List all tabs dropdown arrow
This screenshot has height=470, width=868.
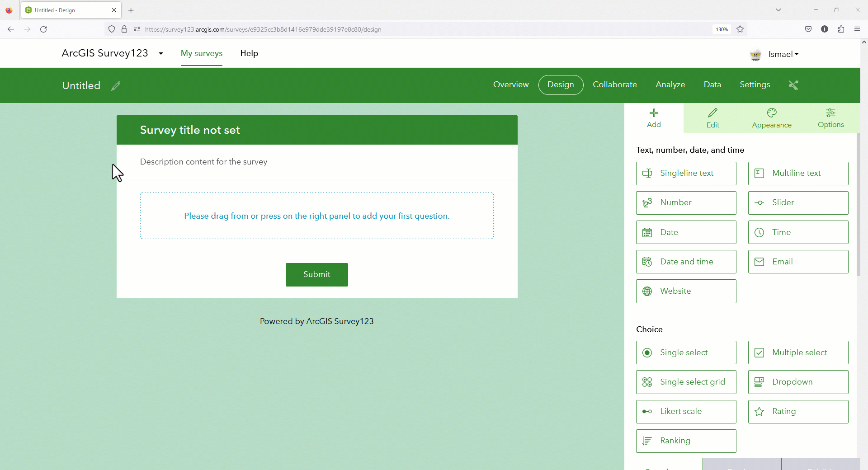(778, 10)
